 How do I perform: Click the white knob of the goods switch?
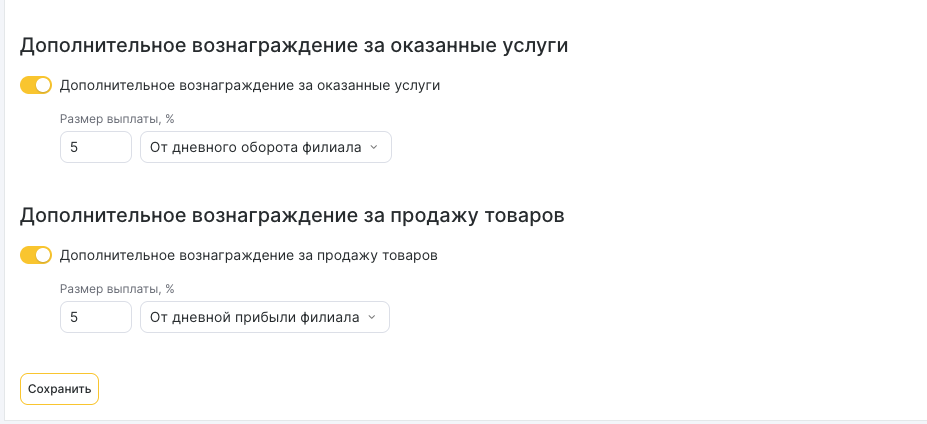click(x=43, y=256)
